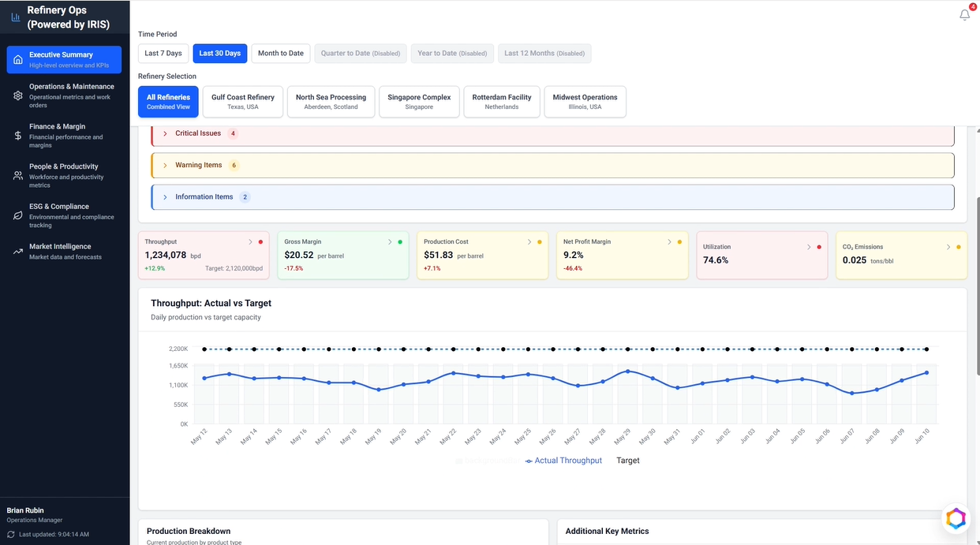Open the notifications bell icon
The width and height of the screenshot is (980, 545).
click(x=964, y=14)
